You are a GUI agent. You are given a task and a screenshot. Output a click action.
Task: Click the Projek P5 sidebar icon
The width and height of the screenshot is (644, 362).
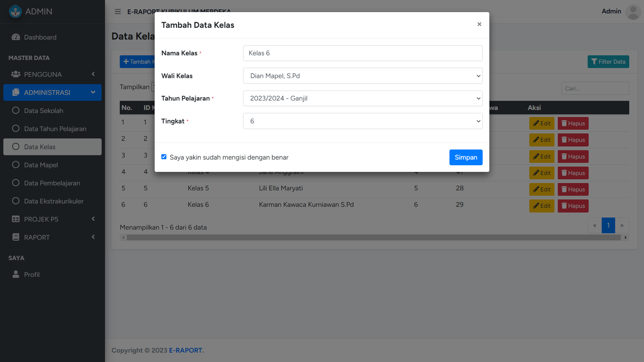pos(16,219)
